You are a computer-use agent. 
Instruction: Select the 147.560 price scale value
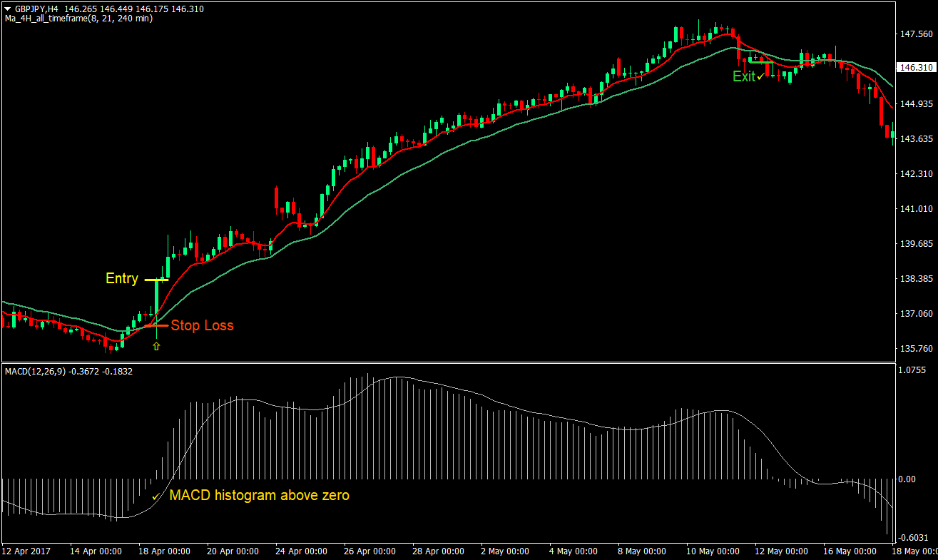[x=917, y=33]
